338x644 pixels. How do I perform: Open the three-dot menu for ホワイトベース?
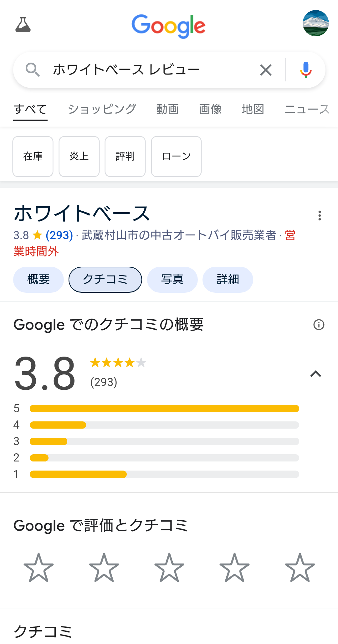click(320, 215)
